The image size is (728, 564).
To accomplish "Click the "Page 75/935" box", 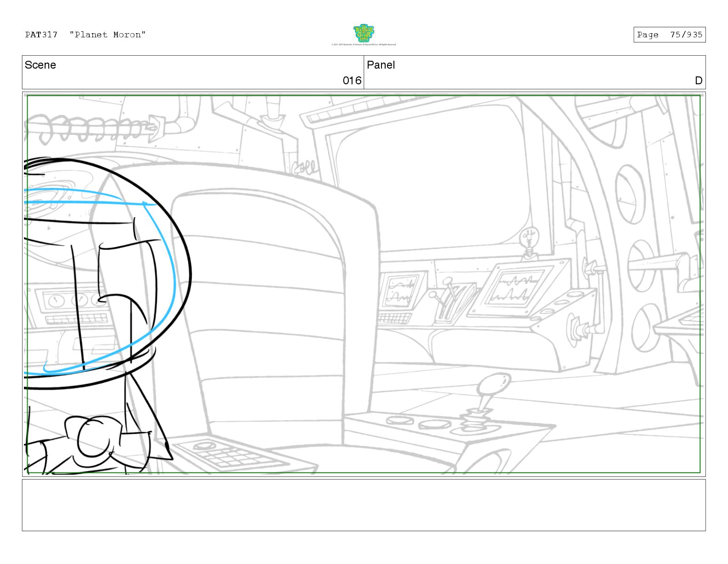I will (669, 35).
